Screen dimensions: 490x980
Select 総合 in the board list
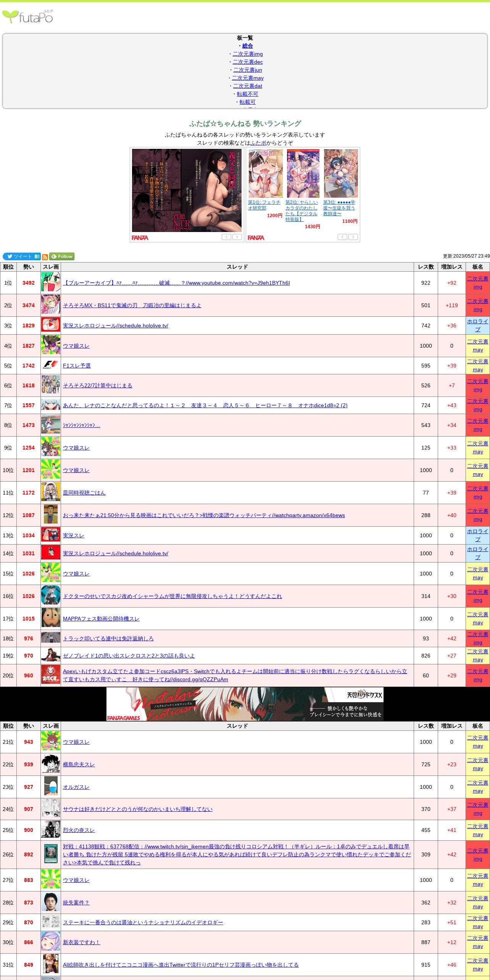point(247,46)
